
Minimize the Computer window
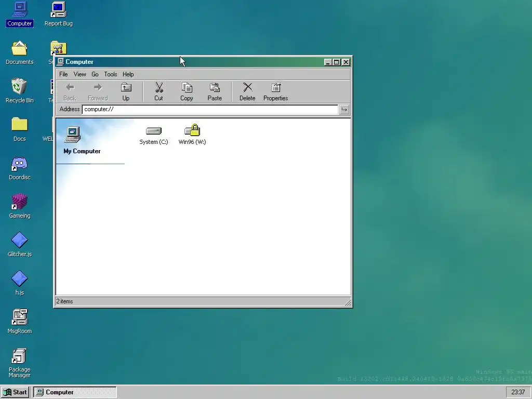click(x=328, y=62)
